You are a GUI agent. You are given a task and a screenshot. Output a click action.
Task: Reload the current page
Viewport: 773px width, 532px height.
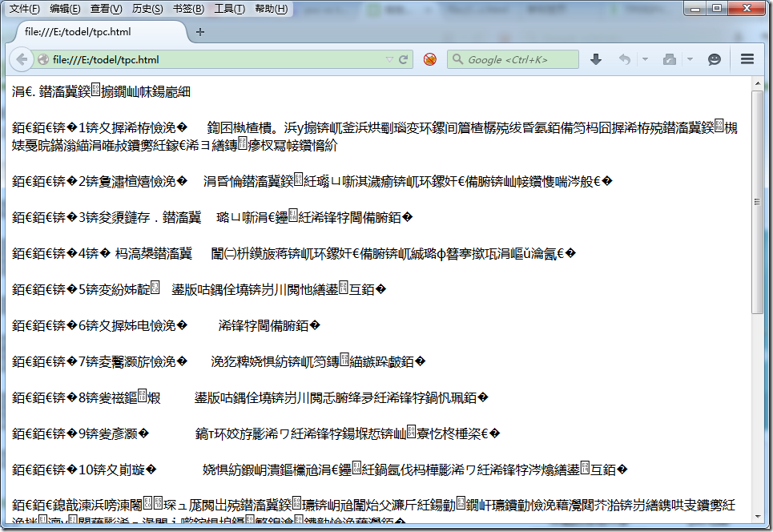404,59
